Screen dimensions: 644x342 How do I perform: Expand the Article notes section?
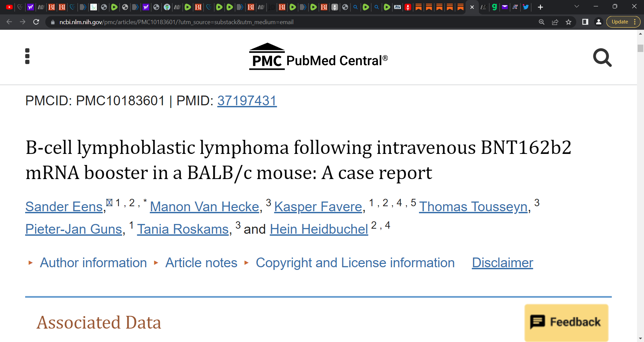coord(201,263)
